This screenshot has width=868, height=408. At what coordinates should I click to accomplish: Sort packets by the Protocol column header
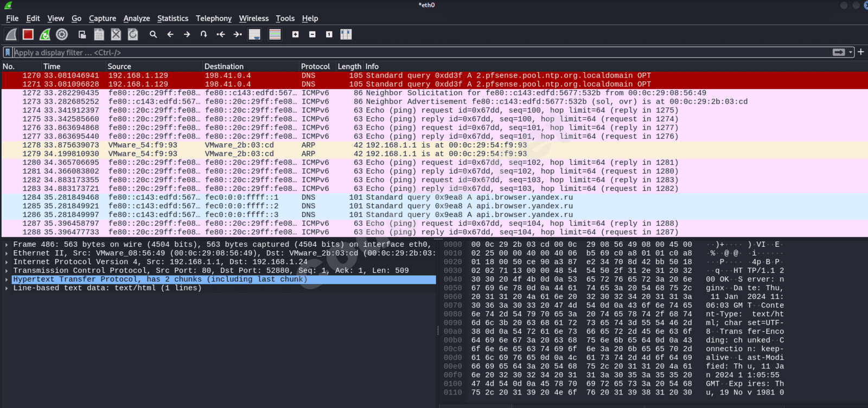click(315, 66)
